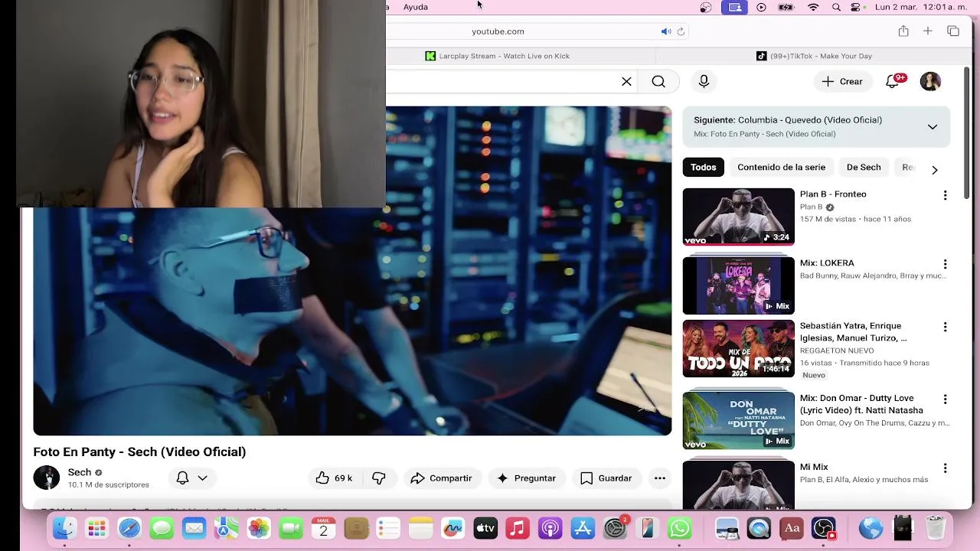This screenshot has height=551, width=980.
Task: Click the YouTube search magnifier button
Action: [658, 82]
